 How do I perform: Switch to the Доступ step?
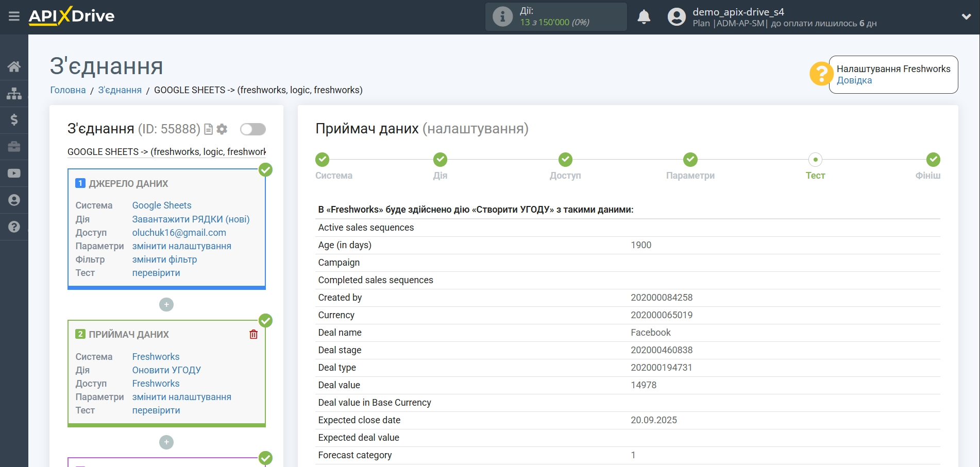click(x=565, y=160)
